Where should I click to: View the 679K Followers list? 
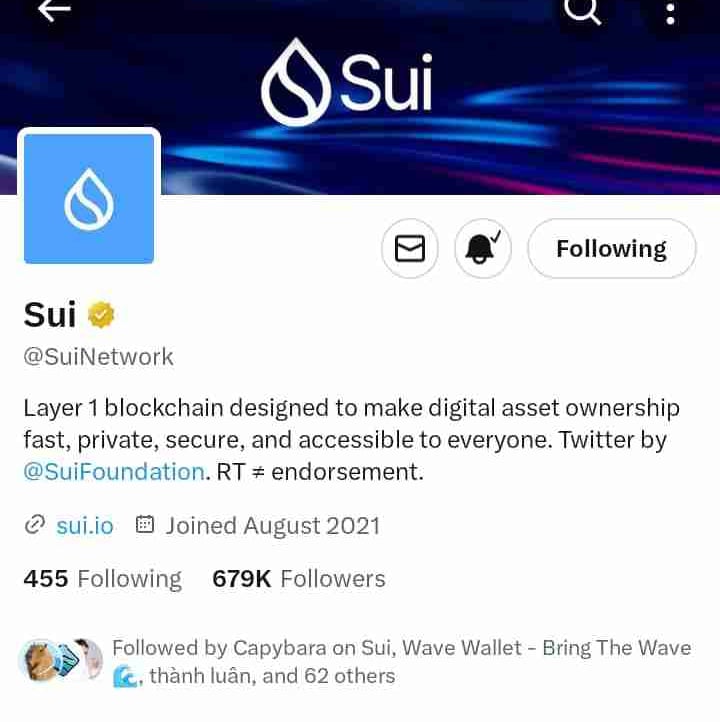[299, 579]
